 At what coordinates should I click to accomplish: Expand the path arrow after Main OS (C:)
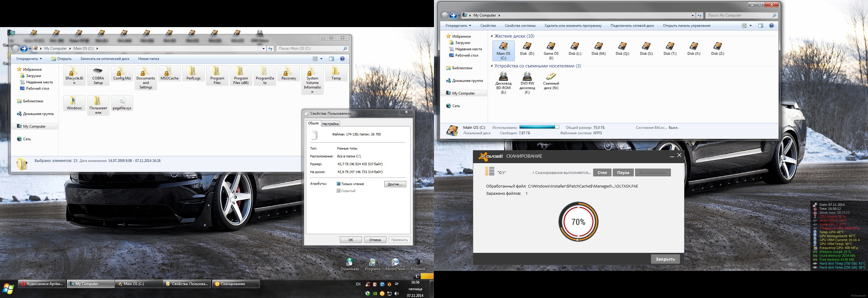(97, 48)
